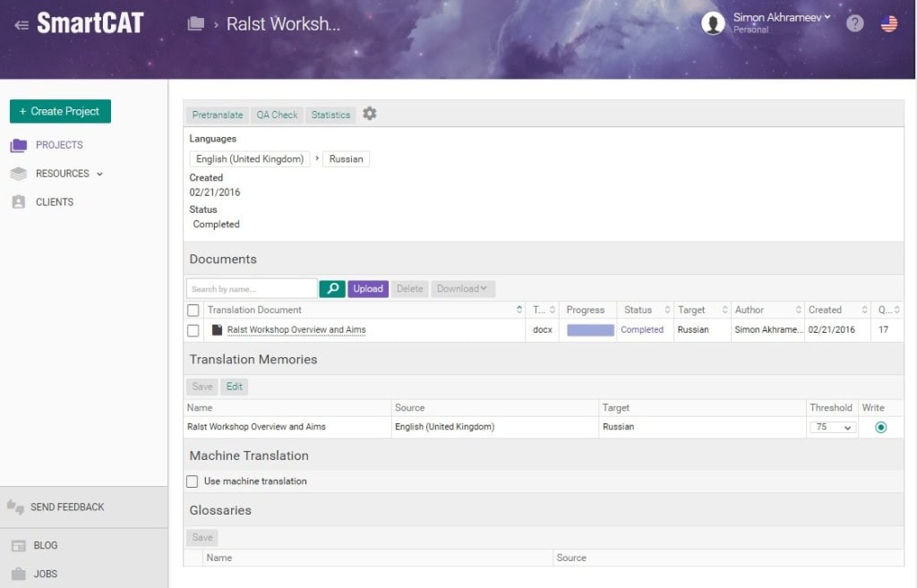Click the Upload button
Screen dimensions: 917x588
point(368,288)
